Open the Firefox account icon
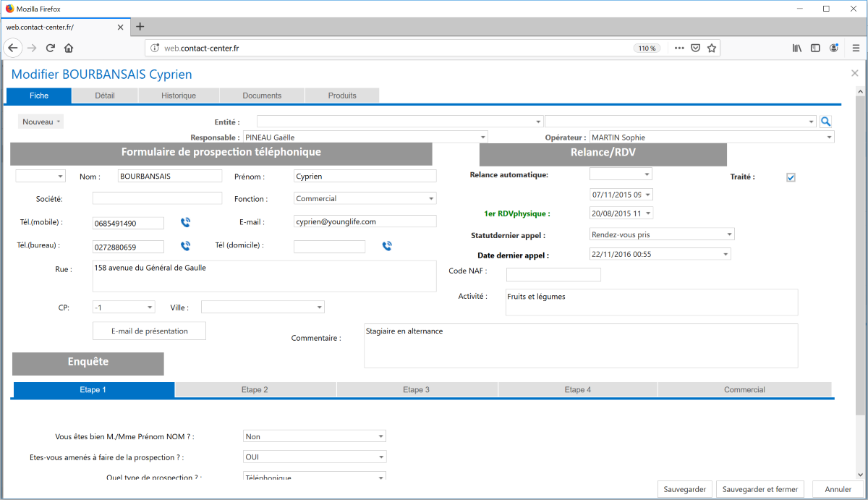Image resolution: width=868 pixels, height=500 pixels. [834, 48]
